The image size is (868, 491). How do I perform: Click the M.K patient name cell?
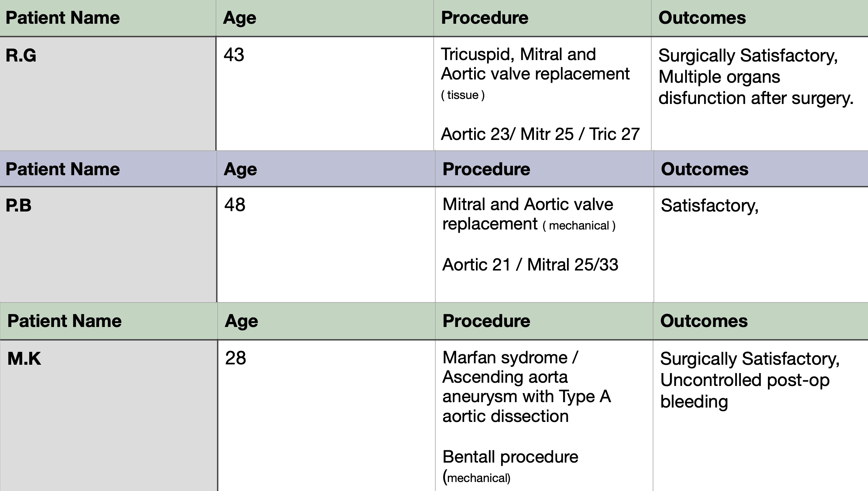point(24,359)
